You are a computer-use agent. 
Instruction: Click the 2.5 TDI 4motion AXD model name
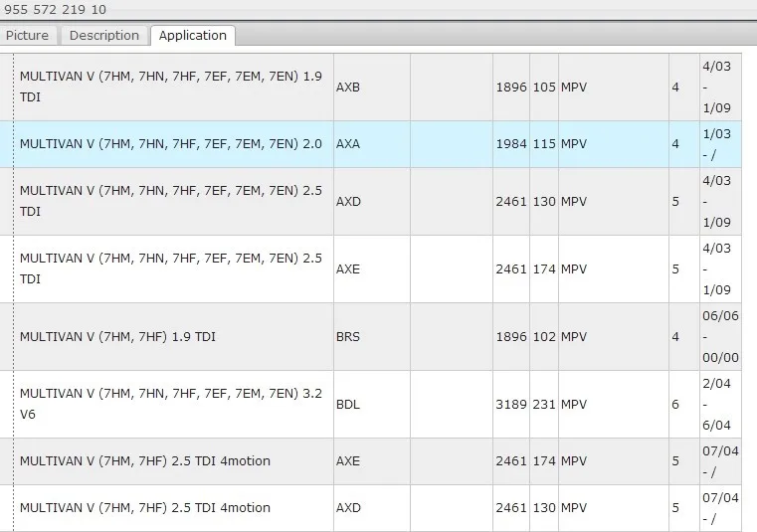click(x=145, y=508)
